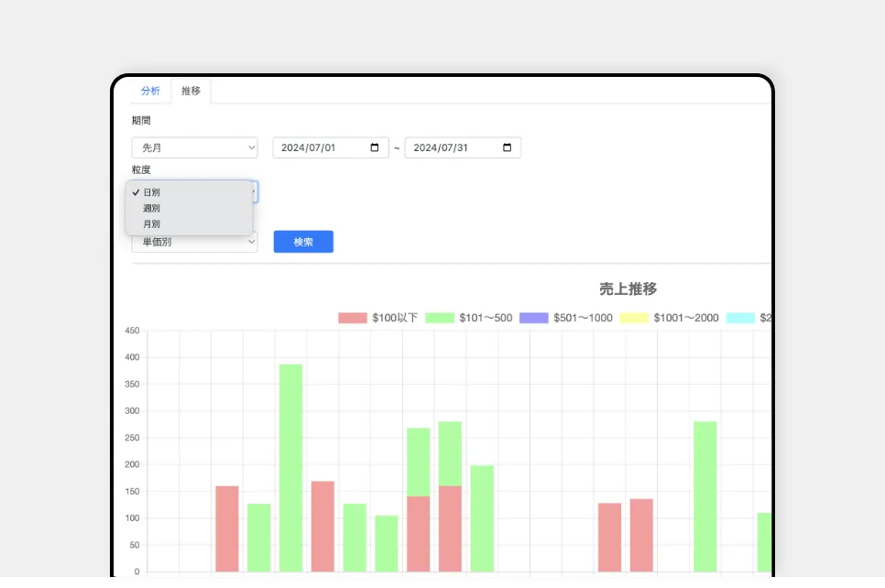Click the leftmost red bar in chart
885x588 pixels.
(227, 528)
